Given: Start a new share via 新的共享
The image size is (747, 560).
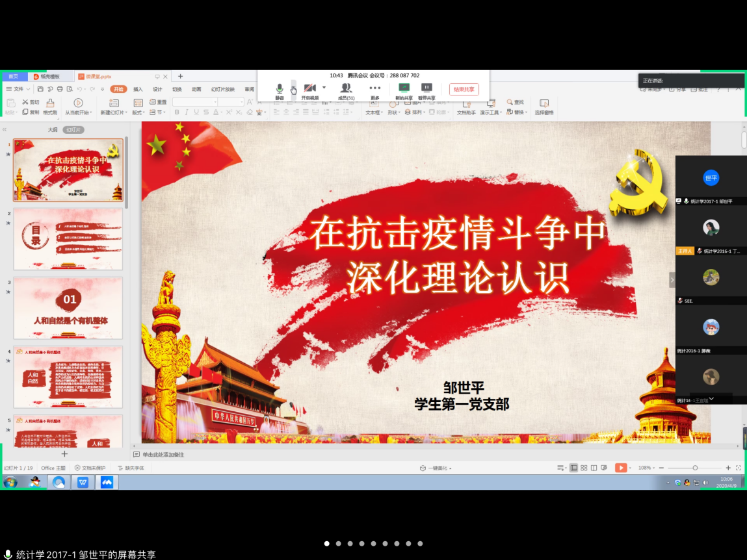Looking at the screenshot, I should (404, 90).
